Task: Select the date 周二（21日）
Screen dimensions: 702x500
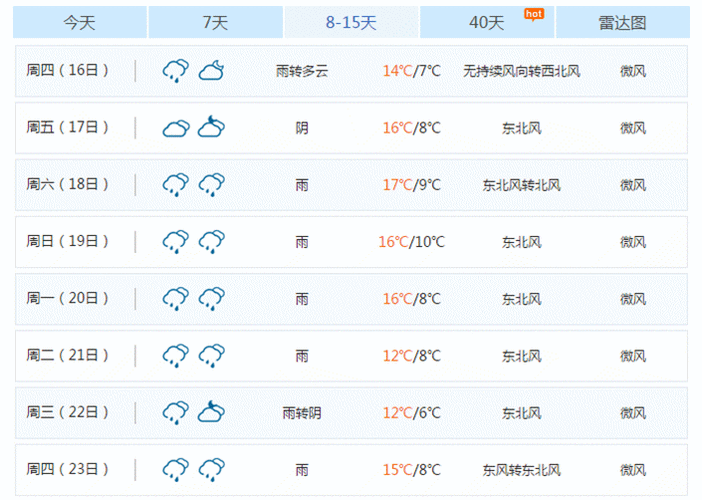Action: [x=68, y=355]
